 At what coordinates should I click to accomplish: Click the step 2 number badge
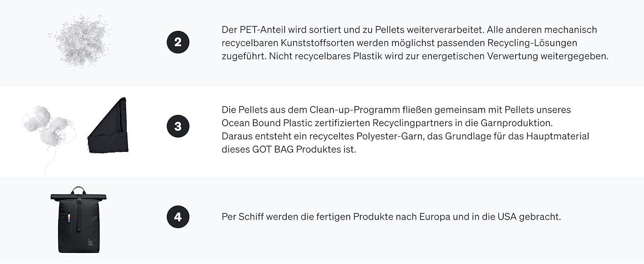coord(178,42)
